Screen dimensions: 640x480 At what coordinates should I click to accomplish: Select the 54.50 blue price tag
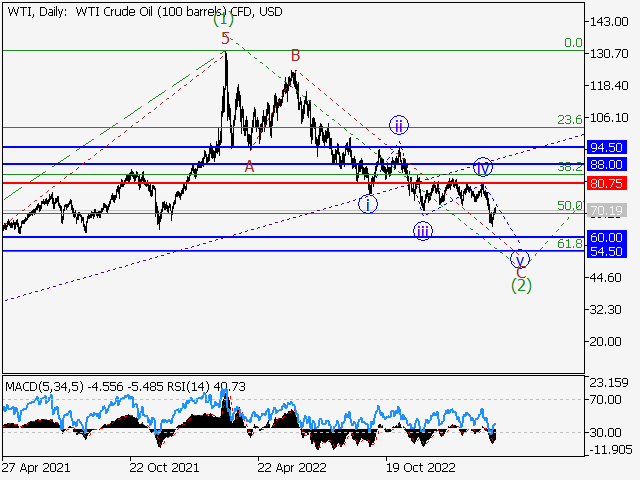coord(607,251)
